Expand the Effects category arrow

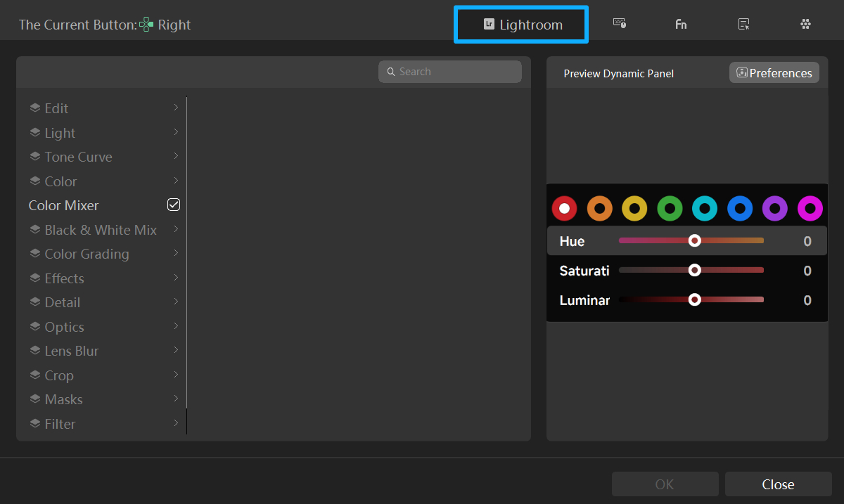pos(175,278)
